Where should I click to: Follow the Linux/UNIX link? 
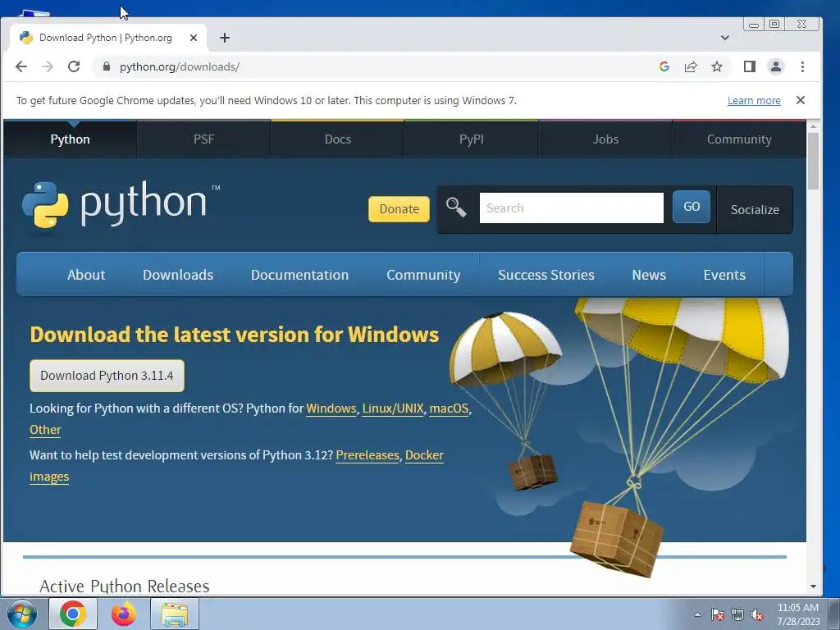pyautogui.click(x=393, y=409)
